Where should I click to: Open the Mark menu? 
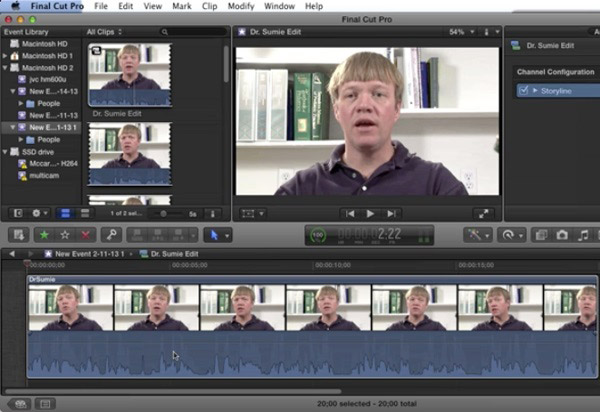(x=182, y=6)
